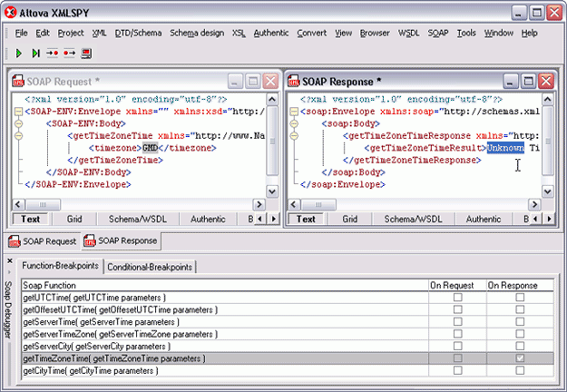Click the Soap Function column header

click(x=225, y=285)
